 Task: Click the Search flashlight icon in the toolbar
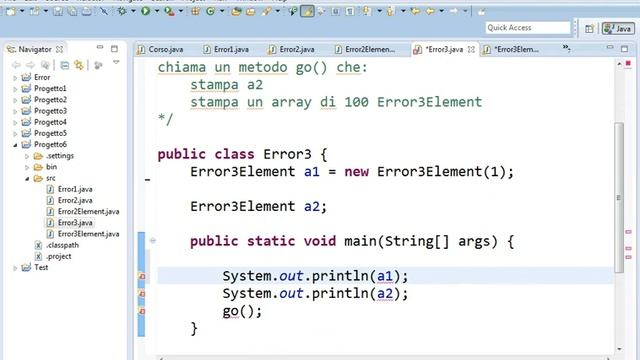coord(267,11)
